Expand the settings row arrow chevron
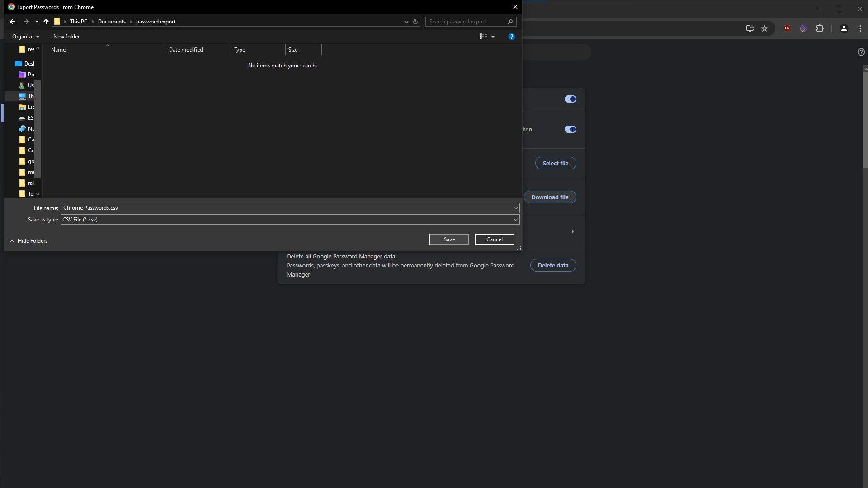 tap(573, 231)
